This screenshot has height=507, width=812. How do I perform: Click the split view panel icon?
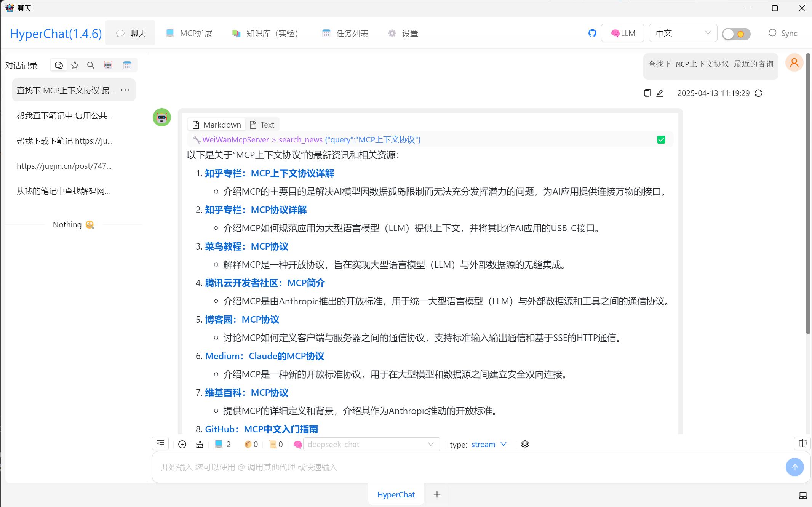tap(802, 443)
